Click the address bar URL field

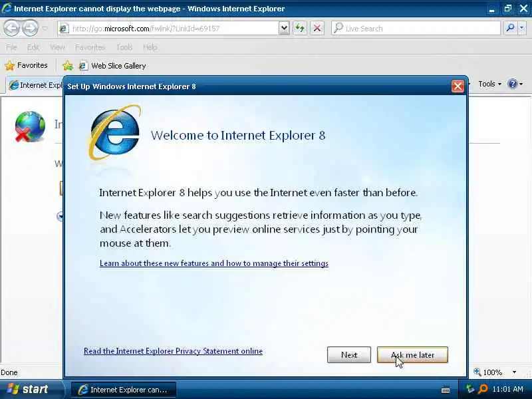169,29
